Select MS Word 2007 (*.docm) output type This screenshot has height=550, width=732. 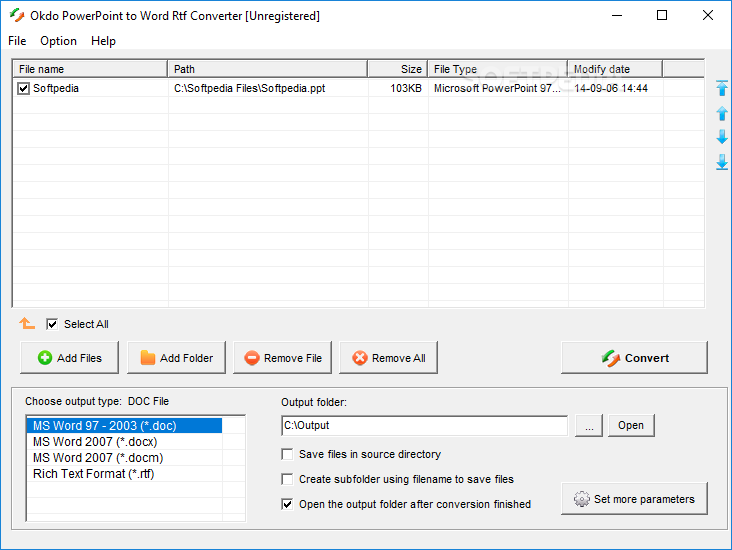(124, 458)
